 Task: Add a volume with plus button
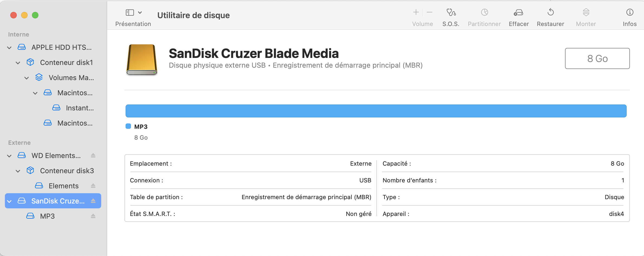coord(416,12)
